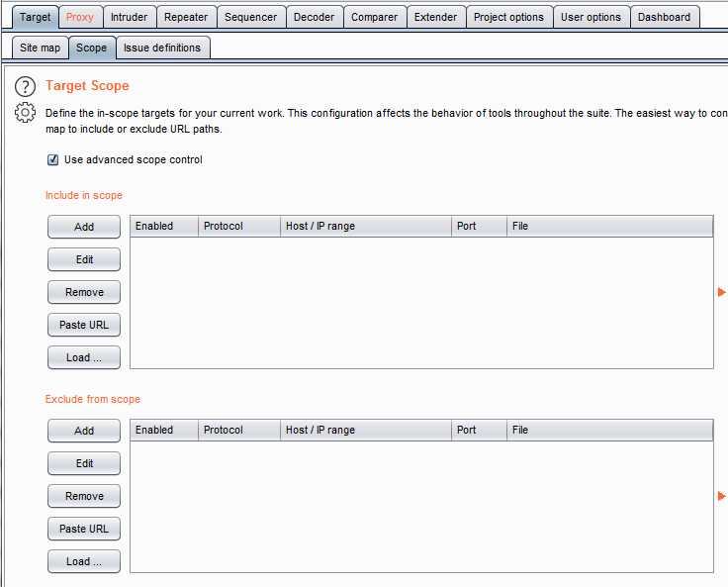
Task: Select the Scope sub-tab
Action: tap(91, 48)
